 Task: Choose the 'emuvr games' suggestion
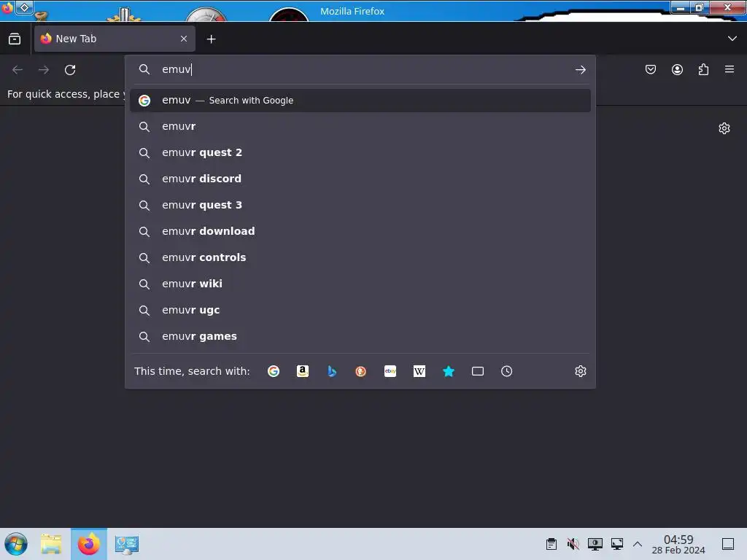tap(360, 336)
